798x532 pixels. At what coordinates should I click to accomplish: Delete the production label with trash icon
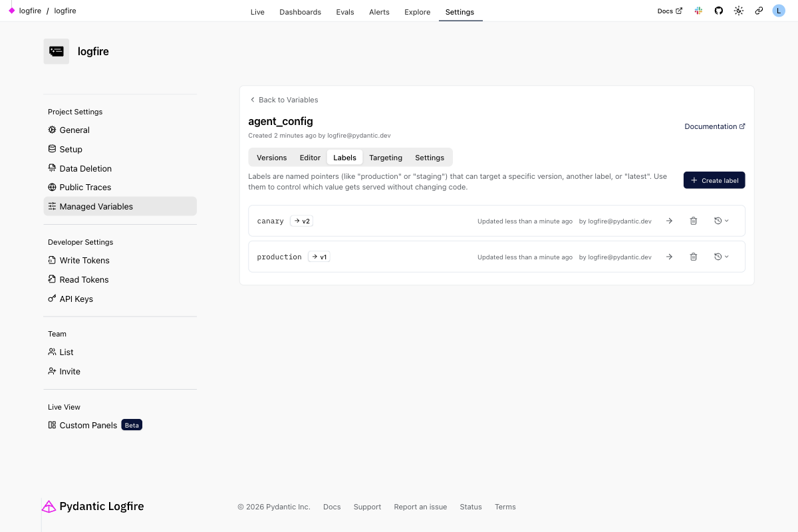coord(694,257)
